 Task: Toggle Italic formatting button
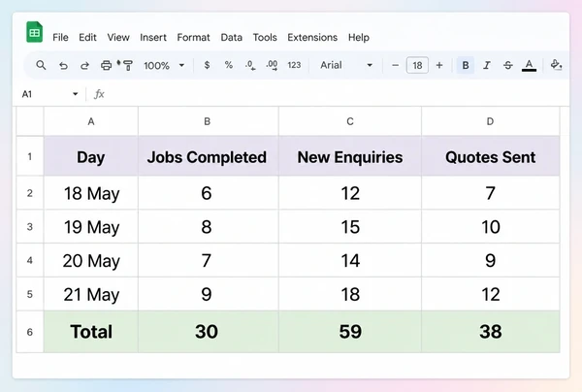pos(487,65)
